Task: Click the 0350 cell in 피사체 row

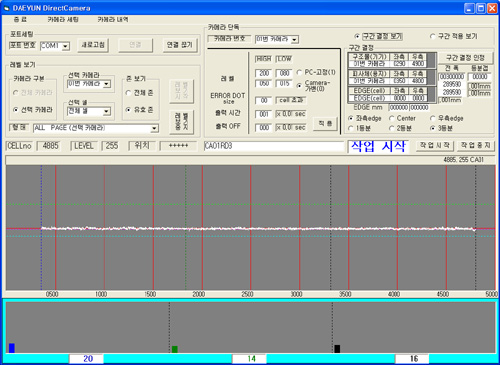Action: 399,81
